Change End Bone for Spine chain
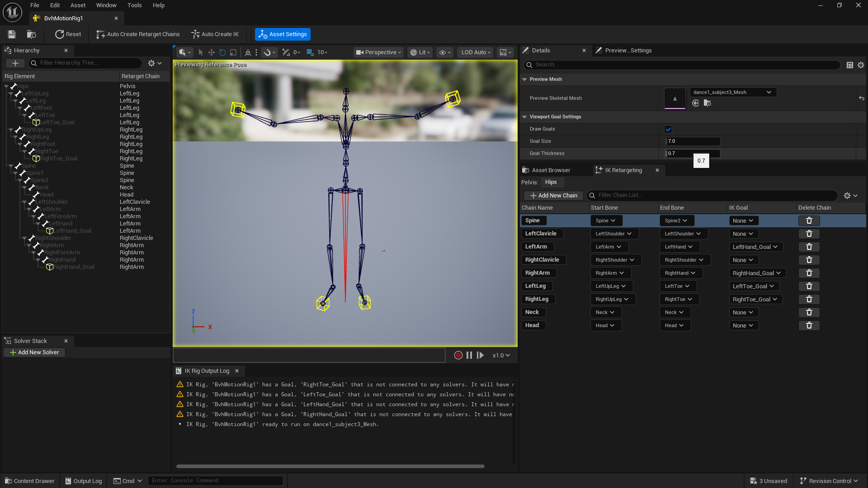Screen dimensions: 868x488 pyautogui.click(x=676, y=221)
